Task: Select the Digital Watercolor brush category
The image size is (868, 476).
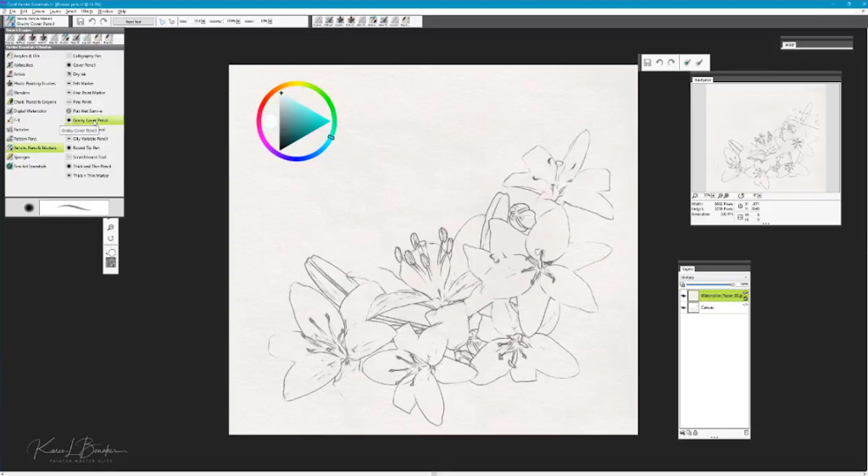Action: coord(34,111)
